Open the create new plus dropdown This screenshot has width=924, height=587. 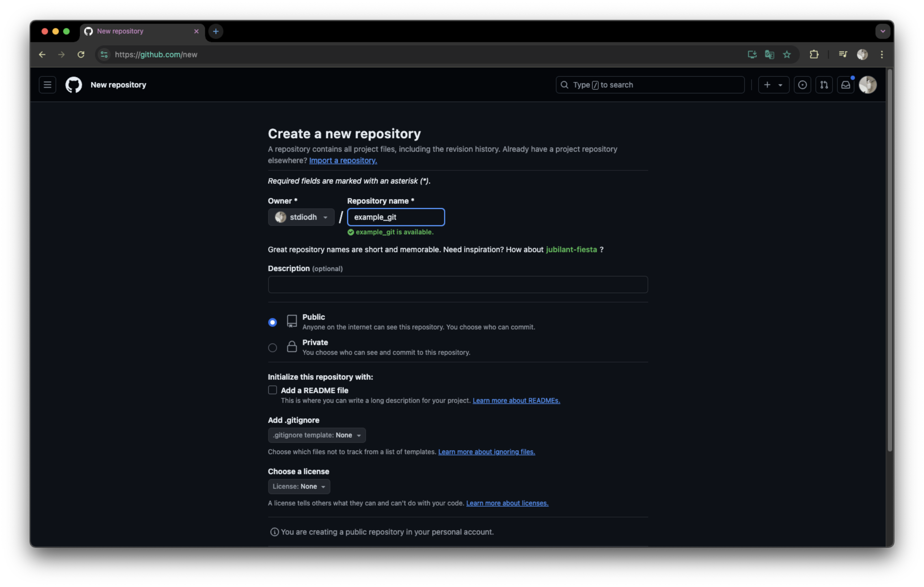[x=773, y=85]
